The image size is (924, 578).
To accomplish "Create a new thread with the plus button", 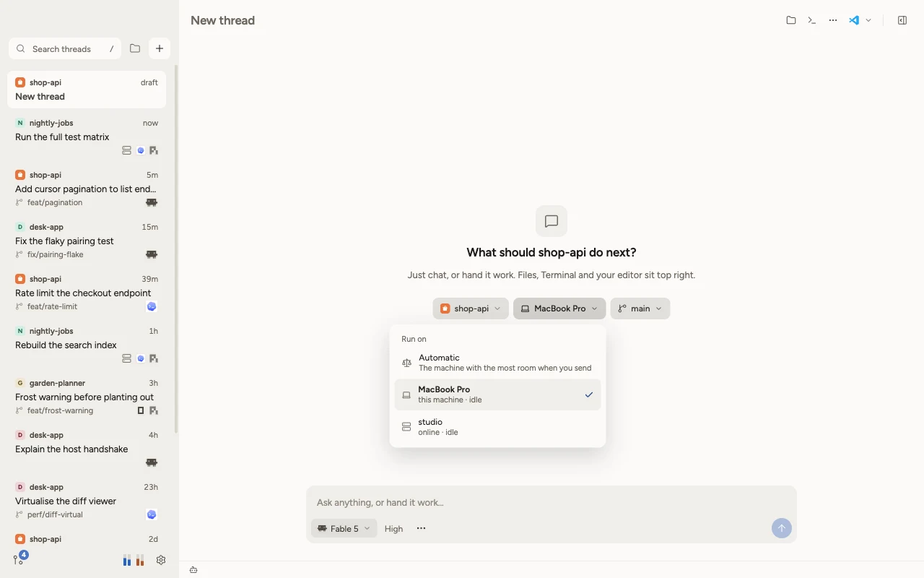I will point(160,48).
